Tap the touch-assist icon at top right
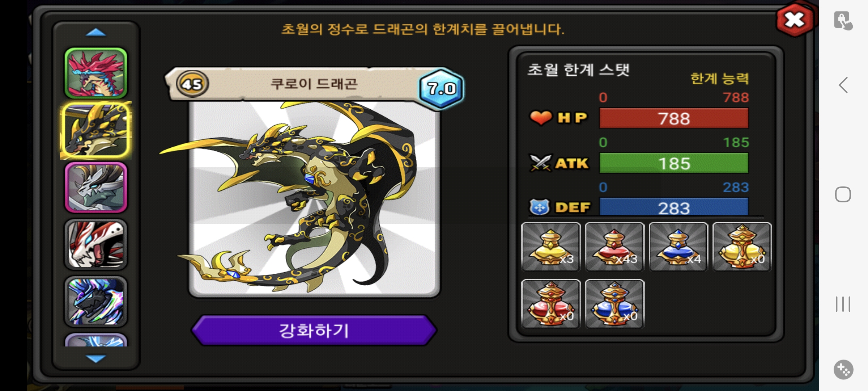 click(x=843, y=21)
